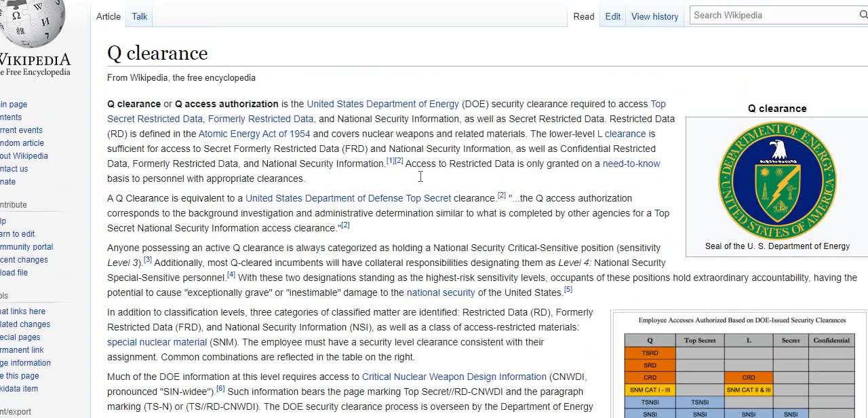Open the View history tab
The height and width of the screenshot is (418, 868).
[655, 16]
